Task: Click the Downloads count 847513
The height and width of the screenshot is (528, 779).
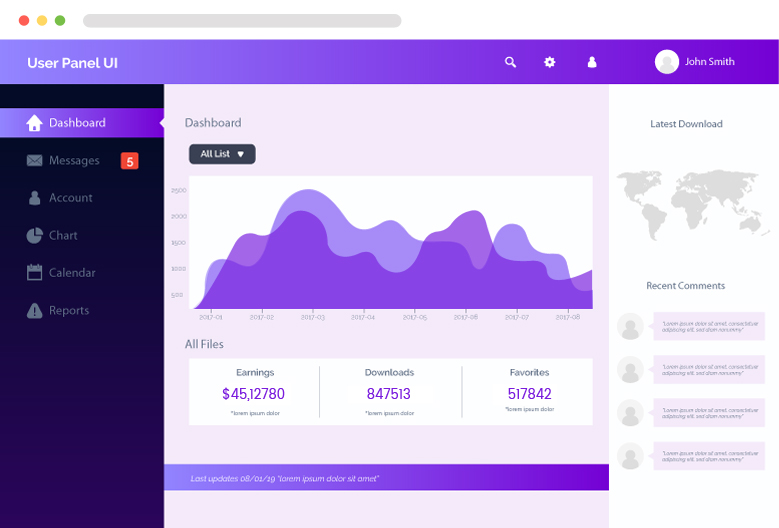Action: pos(389,394)
